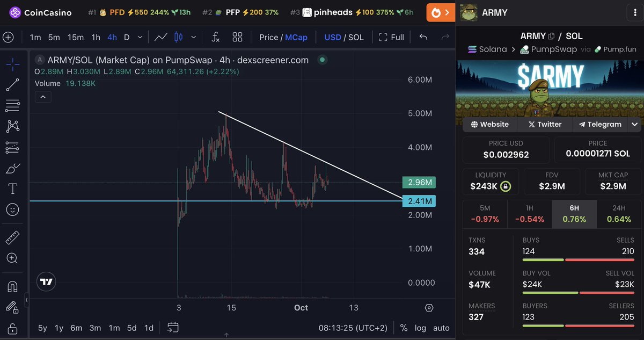644x340 pixels.
Task: Open trending token #3 pinheads
Action: pyautogui.click(x=352, y=12)
